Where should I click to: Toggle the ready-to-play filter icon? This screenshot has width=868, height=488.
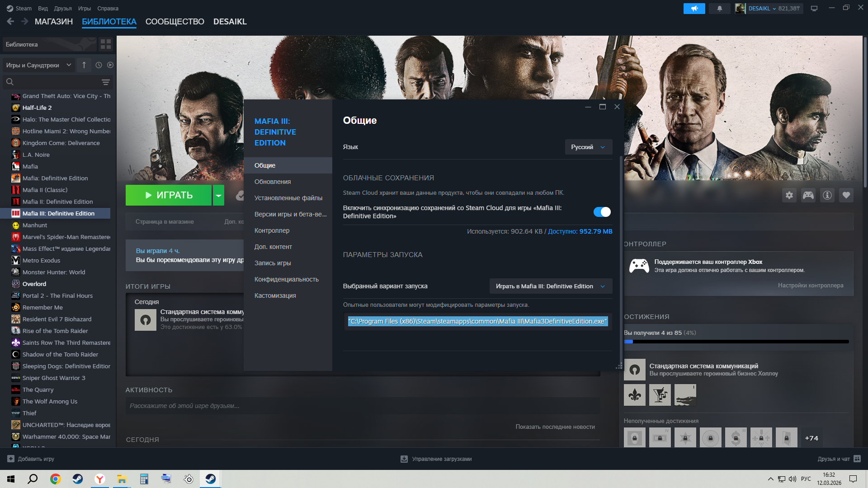110,65
